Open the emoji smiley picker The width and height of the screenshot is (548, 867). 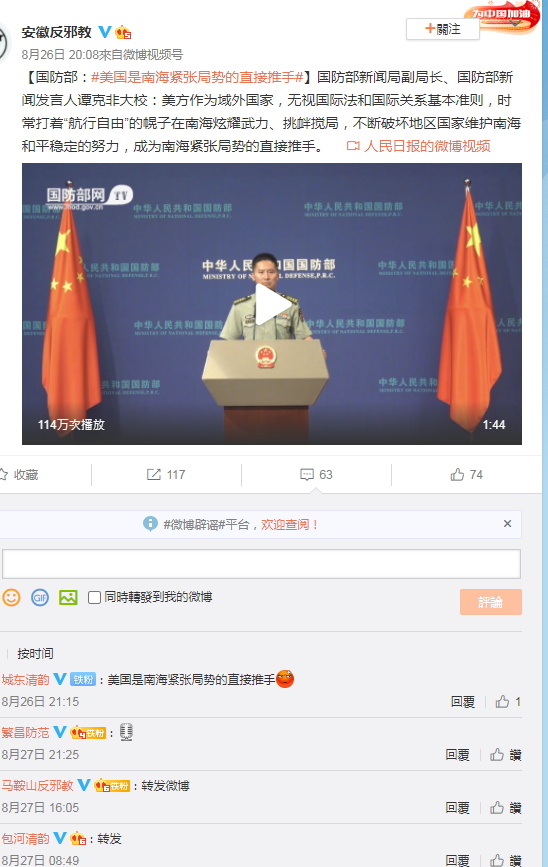(x=12, y=597)
